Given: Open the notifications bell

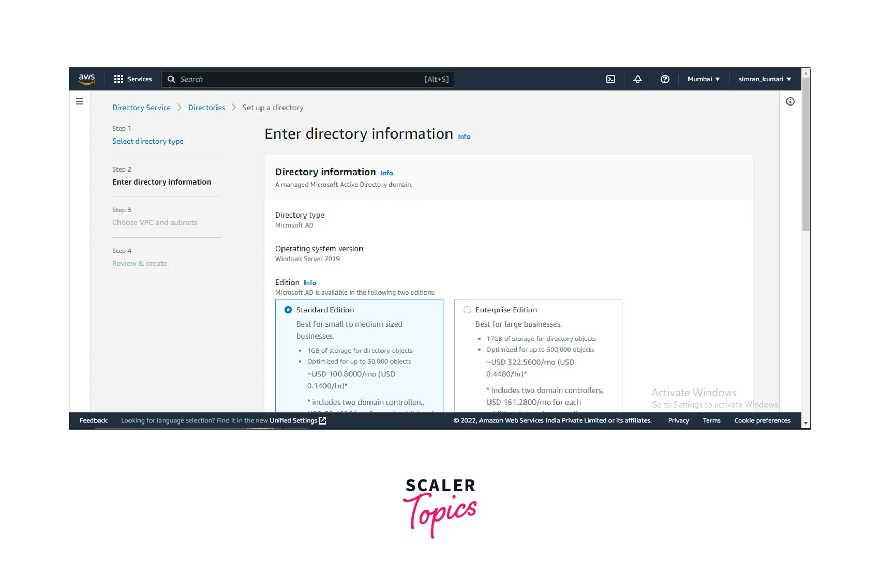Looking at the screenshot, I should (637, 79).
